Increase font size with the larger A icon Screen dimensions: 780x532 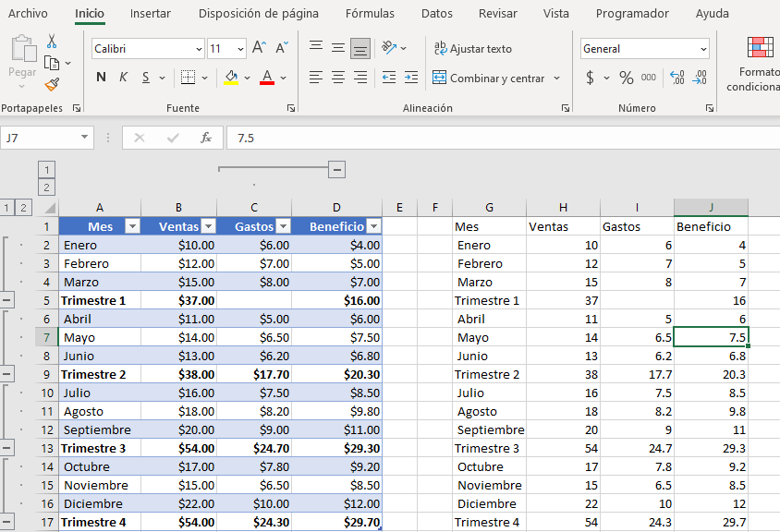click(x=260, y=48)
